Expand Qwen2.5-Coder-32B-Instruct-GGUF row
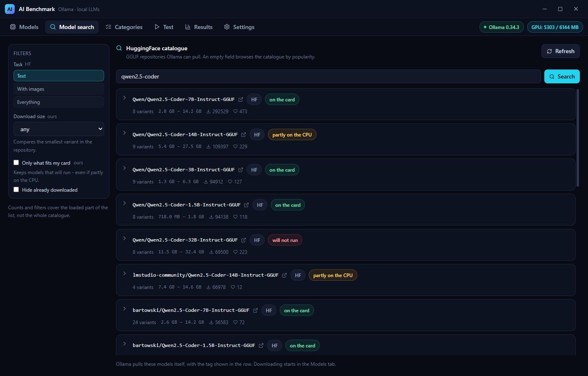Viewport: 588px width, 376px height. [125, 238]
